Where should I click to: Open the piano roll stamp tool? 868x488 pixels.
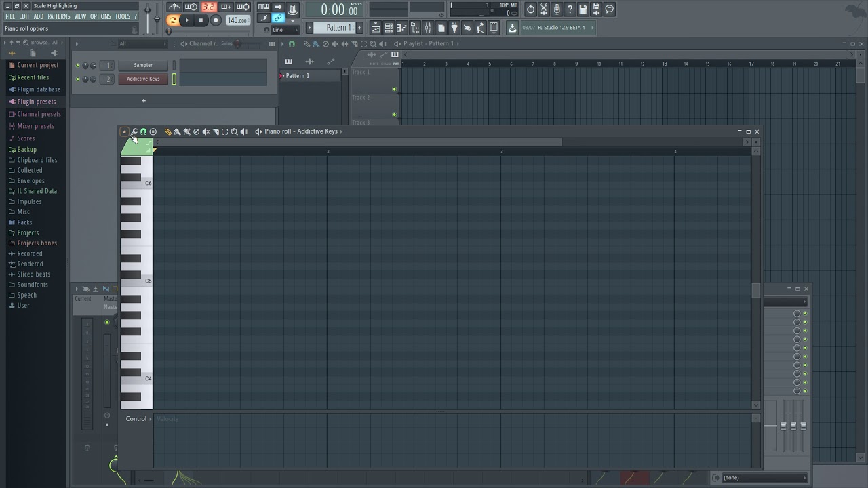(x=153, y=131)
